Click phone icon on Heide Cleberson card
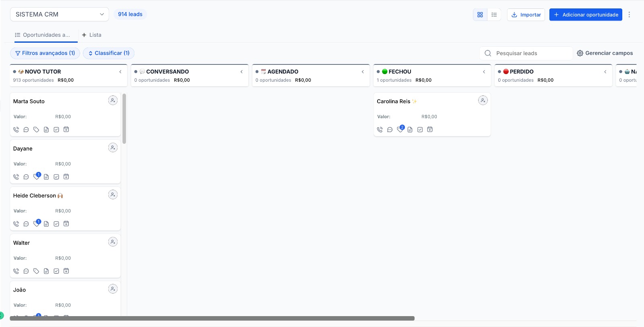This screenshot has height=327, width=644. (x=16, y=224)
